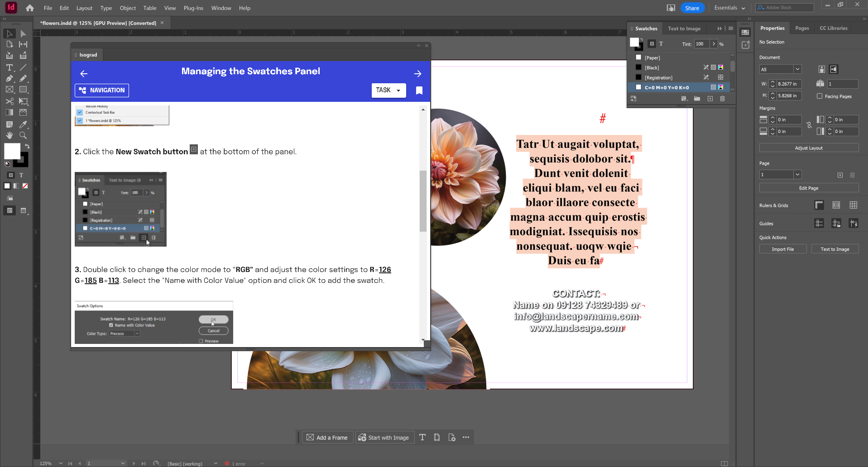
Task: Open the Essentials workspace switcher
Action: 729,8
